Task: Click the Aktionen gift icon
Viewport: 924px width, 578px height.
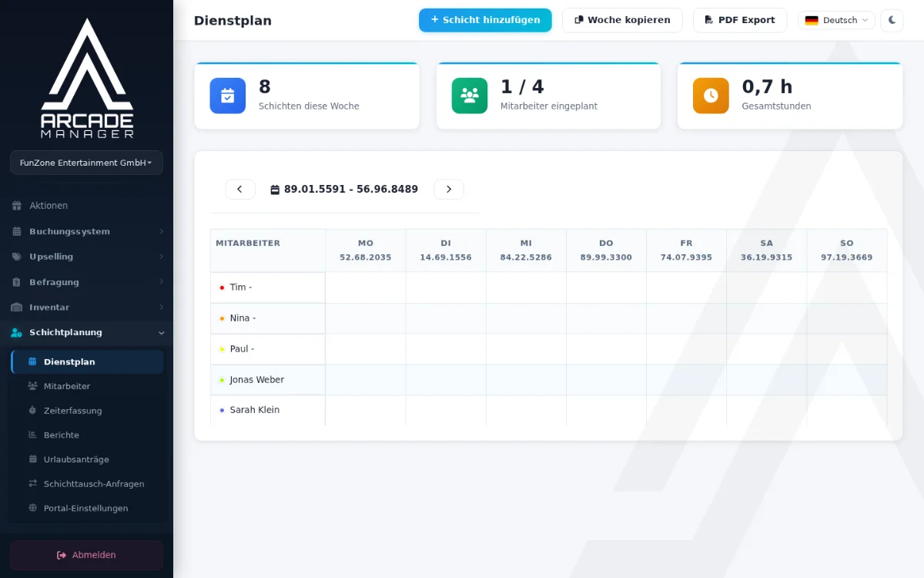Action: coord(16,206)
